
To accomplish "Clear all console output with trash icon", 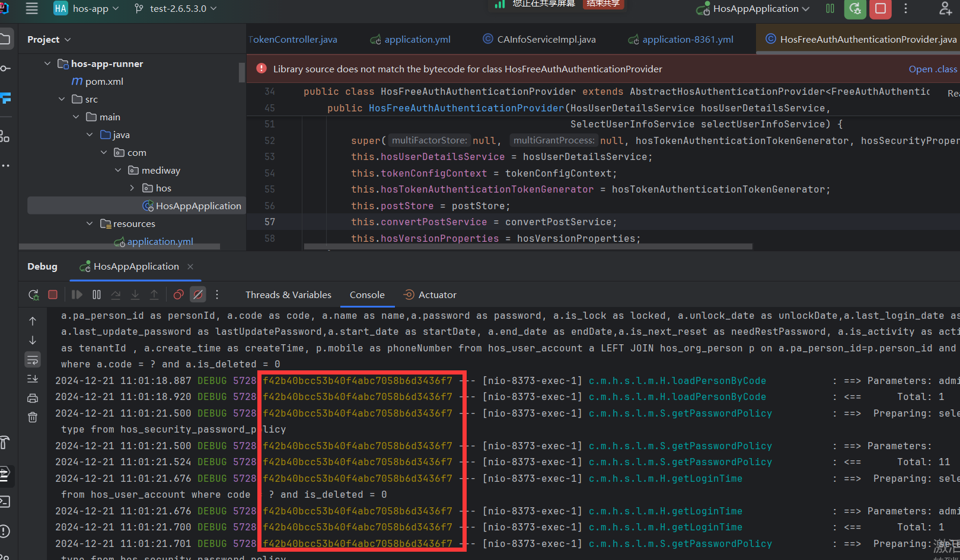I will point(33,417).
